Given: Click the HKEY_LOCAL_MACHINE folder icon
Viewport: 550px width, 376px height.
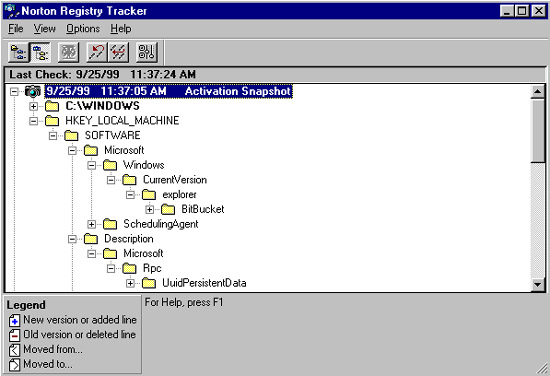Looking at the screenshot, I should point(52,121).
